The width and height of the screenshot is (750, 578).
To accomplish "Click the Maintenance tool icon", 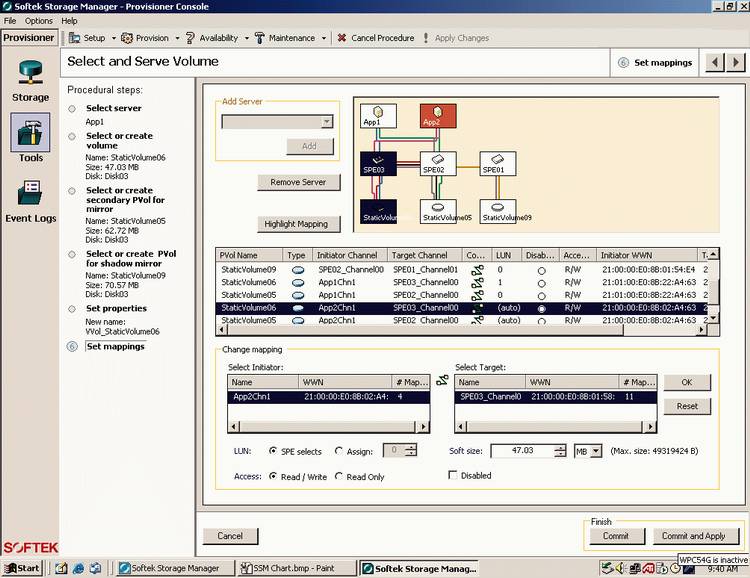I will [259, 38].
